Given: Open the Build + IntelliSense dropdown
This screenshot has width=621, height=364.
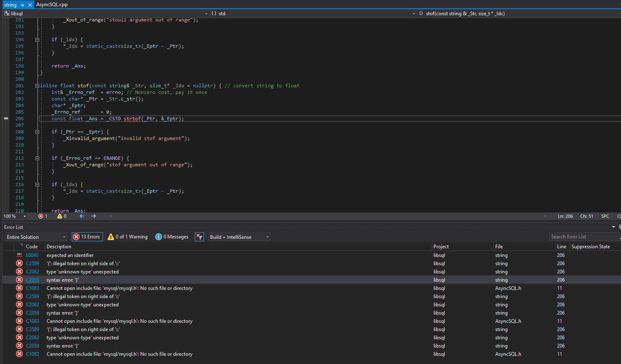Looking at the screenshot, I should [x=239, y=237].
